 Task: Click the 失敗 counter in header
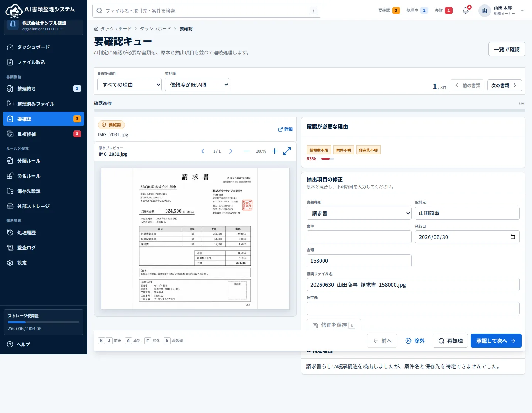(444, 10)
